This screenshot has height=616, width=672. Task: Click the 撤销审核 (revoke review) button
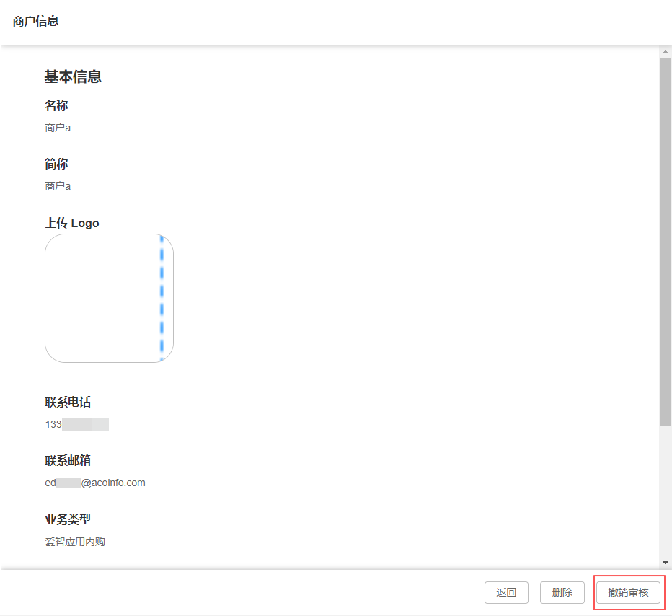point(628,592)
